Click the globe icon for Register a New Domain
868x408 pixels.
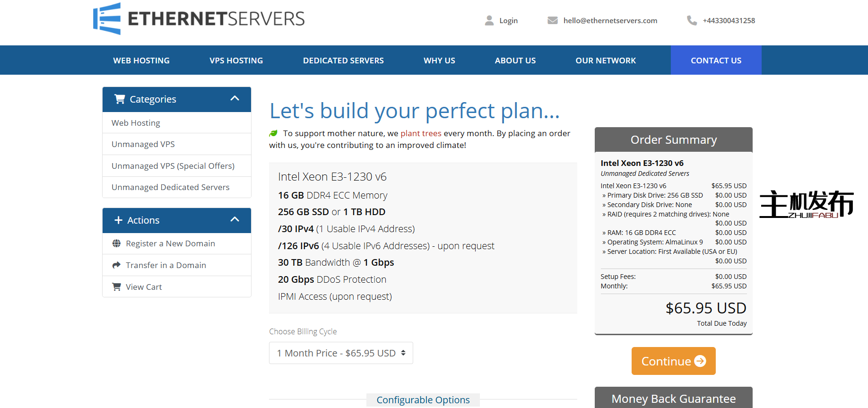click(116, 243)
